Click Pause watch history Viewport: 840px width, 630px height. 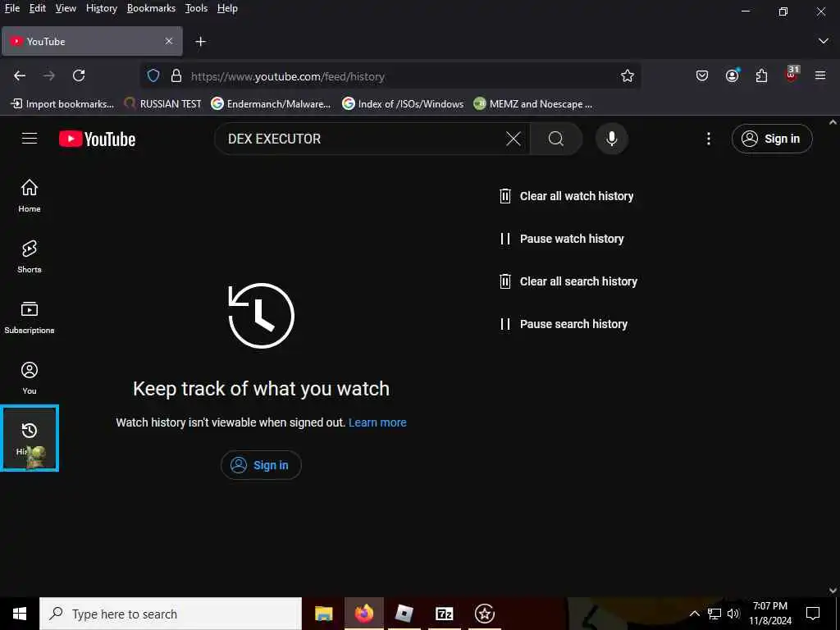pos(561,239)
